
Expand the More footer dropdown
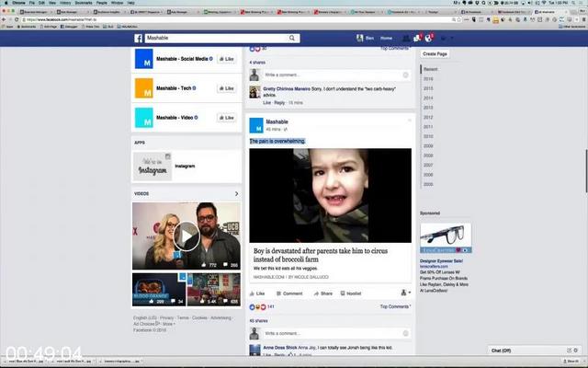click(x=169, y=324)
